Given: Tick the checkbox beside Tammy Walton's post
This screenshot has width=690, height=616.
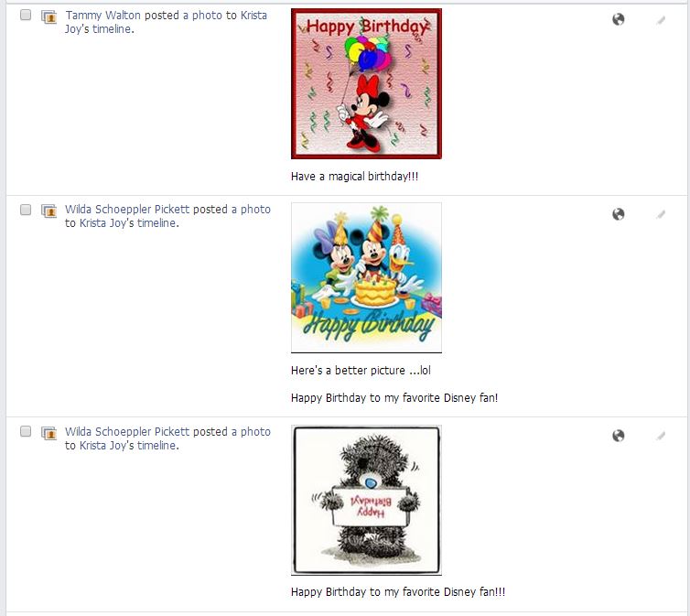Looking at the screenshot, I should pos(26,15).
